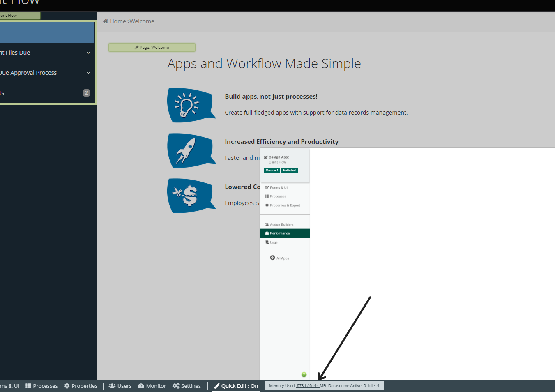The image size is (555, 392).
Task: Select the Performance menu item
Action: 285,233
